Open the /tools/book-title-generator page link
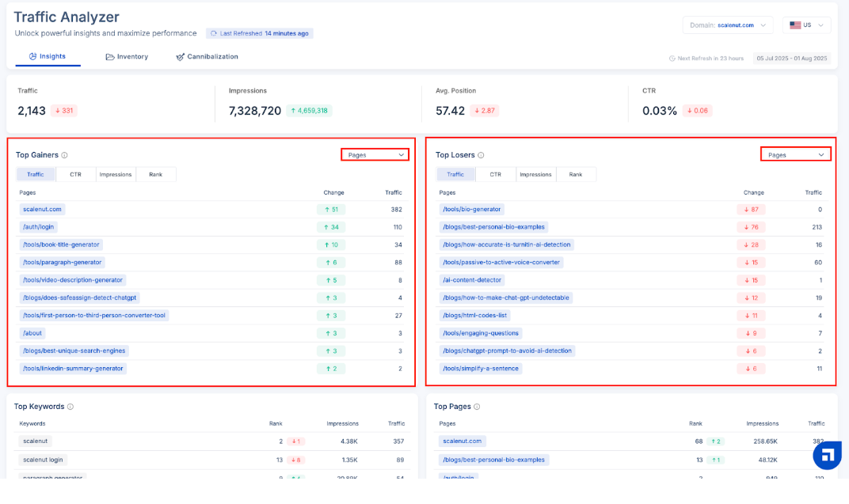This screenshot has width=849, height=504. tap(62, 244)
